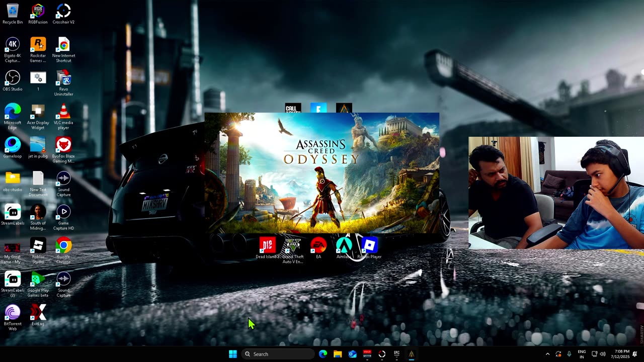This screenshot has width=644, height=362.
Task: Select New Text Document on the desktop
Action: pyautogui.click(x=38, y=184)
